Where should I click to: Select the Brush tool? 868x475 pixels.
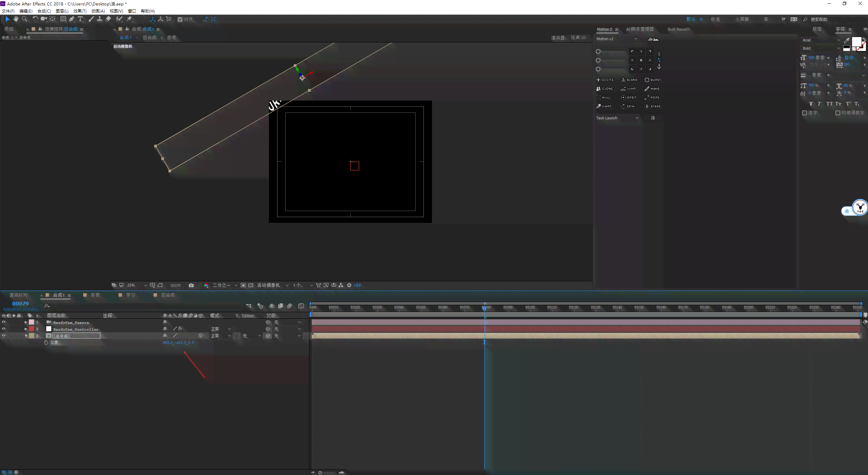(x=91, y=19)
